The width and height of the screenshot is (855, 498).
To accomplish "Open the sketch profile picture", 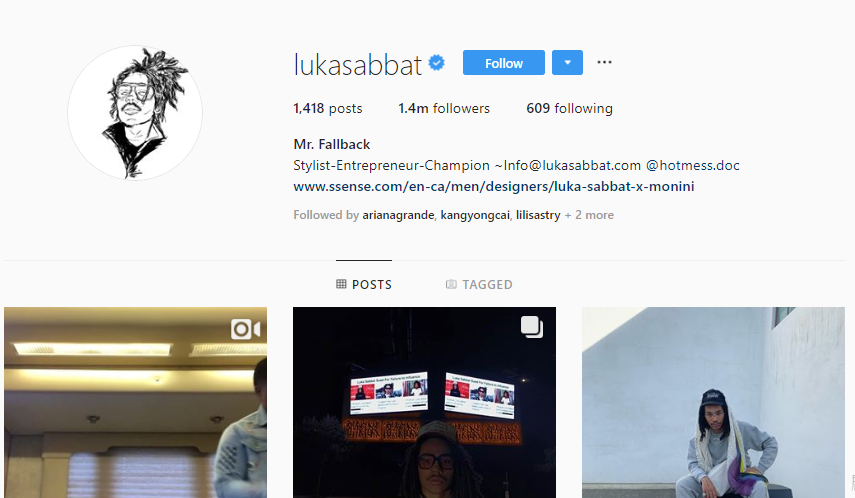I will (135, 113).
